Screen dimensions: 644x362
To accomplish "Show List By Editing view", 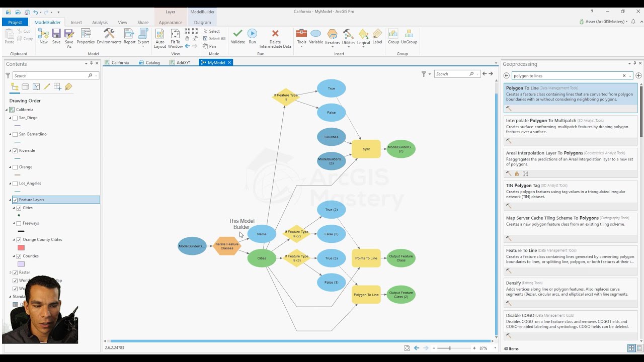I will coord(47,87).
